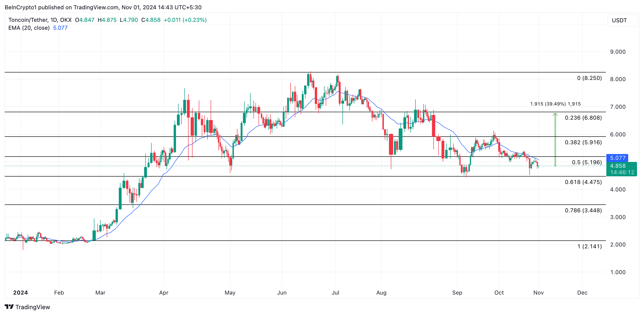Click the 9.000 tick on price scale

(617, 52)
